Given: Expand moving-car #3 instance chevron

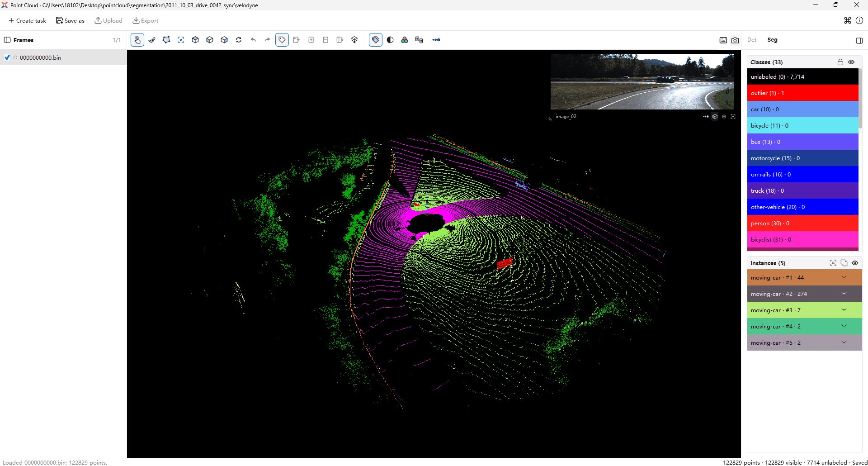Looking at the screenshot, I should pyautogui.click(x=844, y=310).
